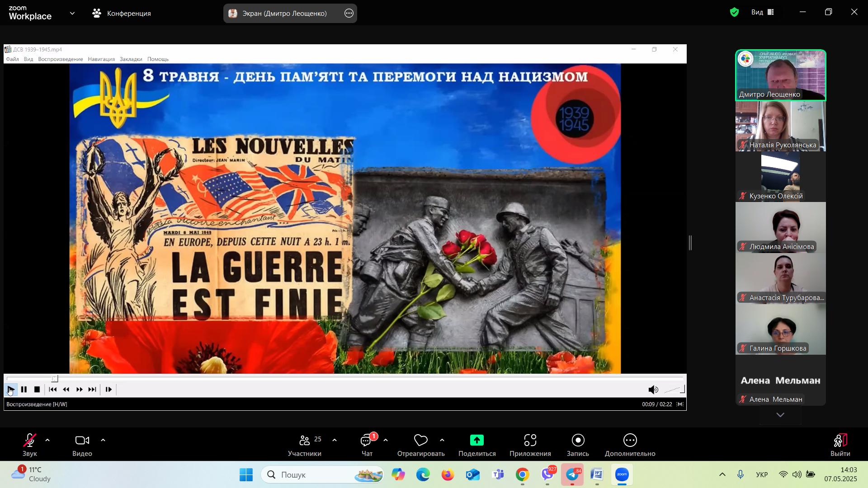This screenshot has width=868, height=488.
Task: Open the Participants panel icon
Action: click(x=304, y=440)
